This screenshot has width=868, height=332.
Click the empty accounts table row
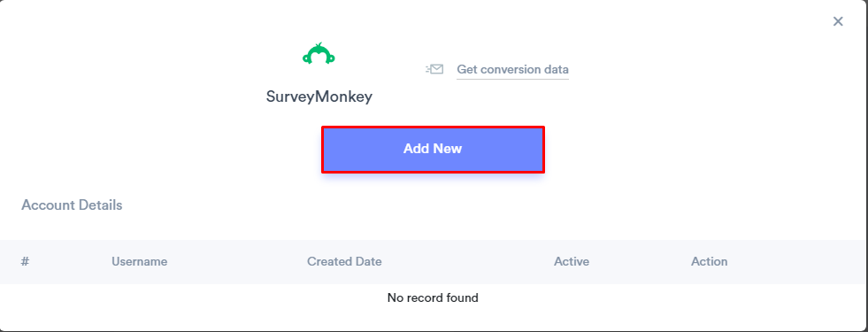pos(433,297)
